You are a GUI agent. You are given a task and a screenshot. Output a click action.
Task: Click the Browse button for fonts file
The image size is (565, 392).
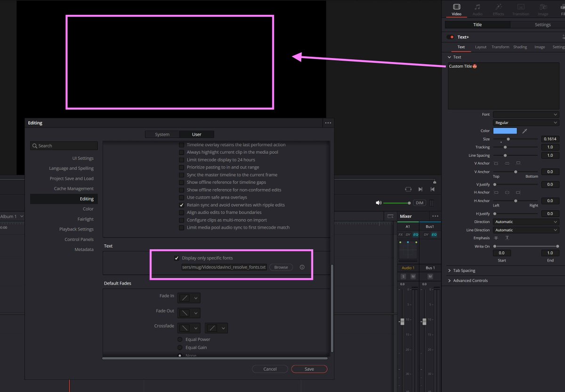pyautogui.click(x=281, y=267)
